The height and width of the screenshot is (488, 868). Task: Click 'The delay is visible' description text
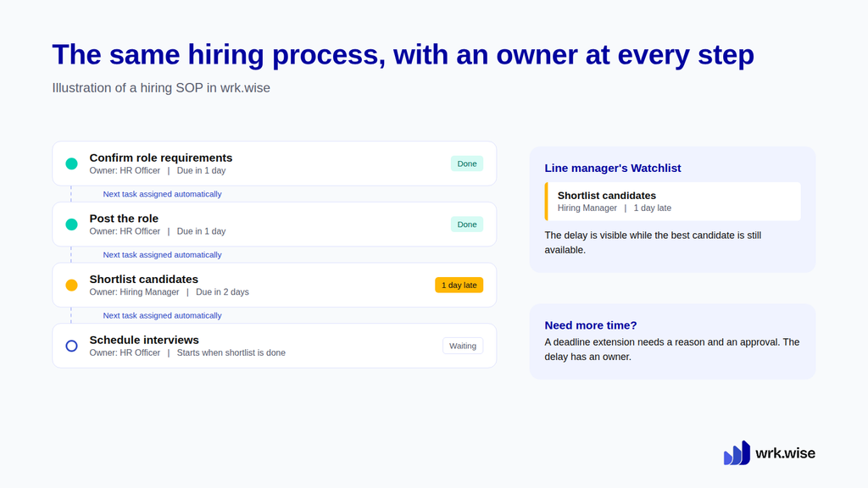pyautogui.click(x=654, y=242)
